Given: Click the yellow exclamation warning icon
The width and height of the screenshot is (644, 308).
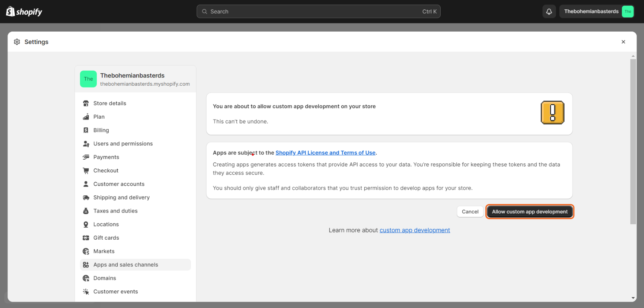Looking at the screenshot, I should tap(552, 113).
